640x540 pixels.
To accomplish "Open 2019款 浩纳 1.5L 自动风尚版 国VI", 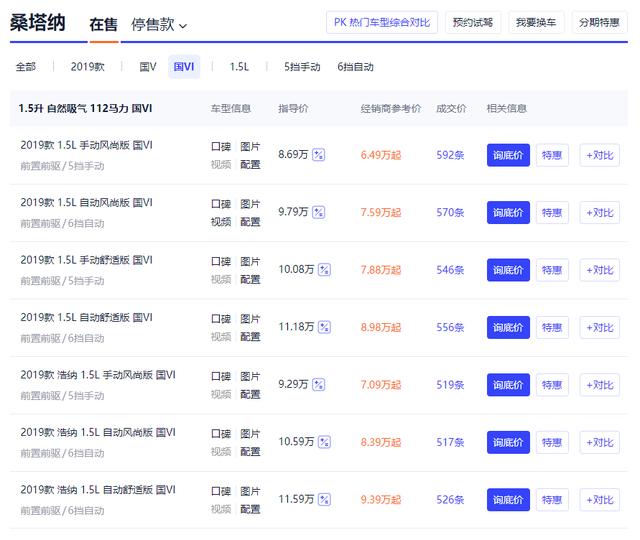I will point(98,432).
